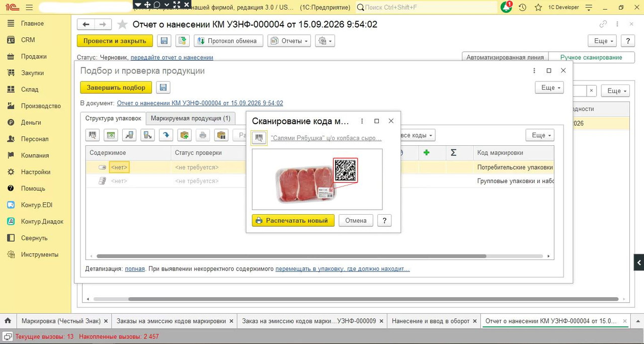Viewport: 644px width, 344px height.
Task: Click product package image with data matrix
Action: click(317, 179)
